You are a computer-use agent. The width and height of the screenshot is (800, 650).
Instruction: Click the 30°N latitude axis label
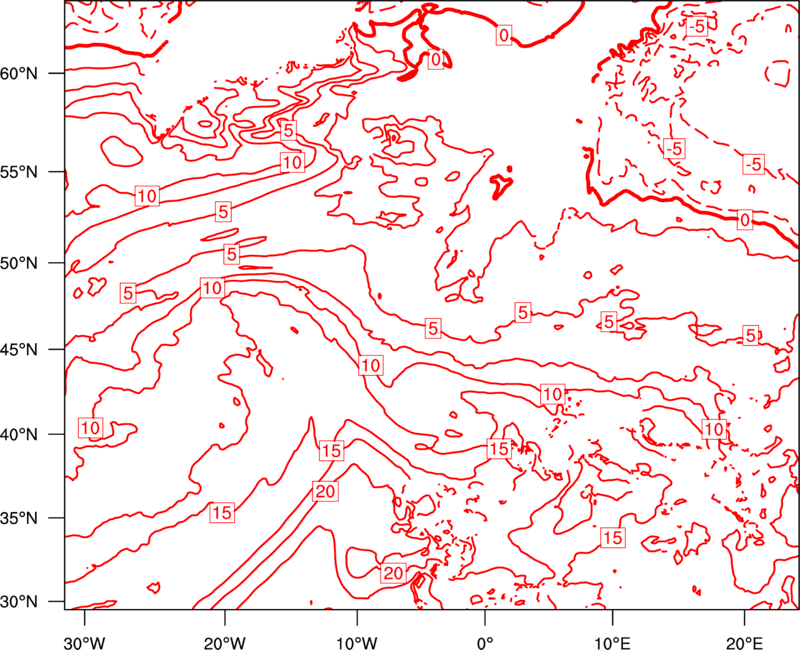point(19,602)
